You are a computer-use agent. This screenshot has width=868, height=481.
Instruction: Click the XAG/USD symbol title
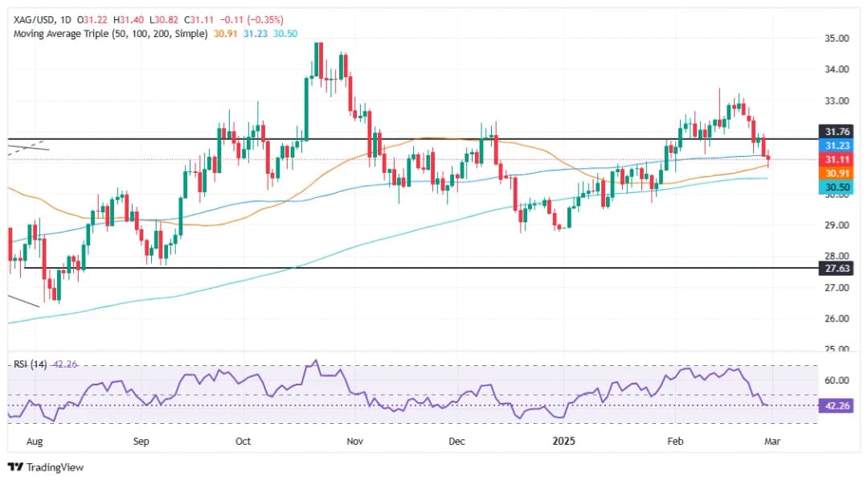click(x=32, y=19)
